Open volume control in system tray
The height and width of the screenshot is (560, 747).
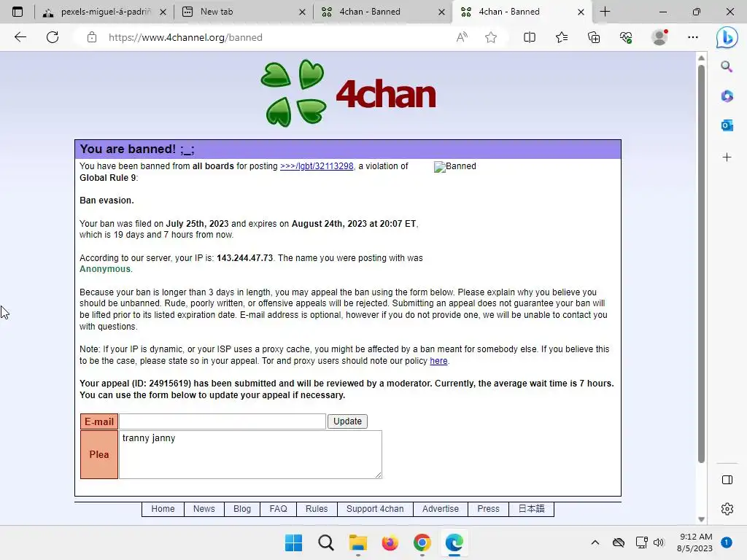[x=659, y=542]
